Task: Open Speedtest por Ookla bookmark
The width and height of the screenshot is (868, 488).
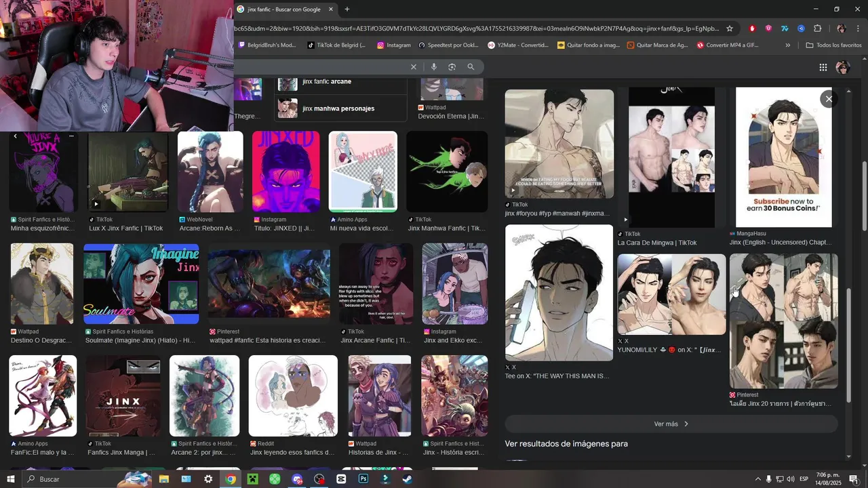Action: pyautogui.click(x=450, y=45)
